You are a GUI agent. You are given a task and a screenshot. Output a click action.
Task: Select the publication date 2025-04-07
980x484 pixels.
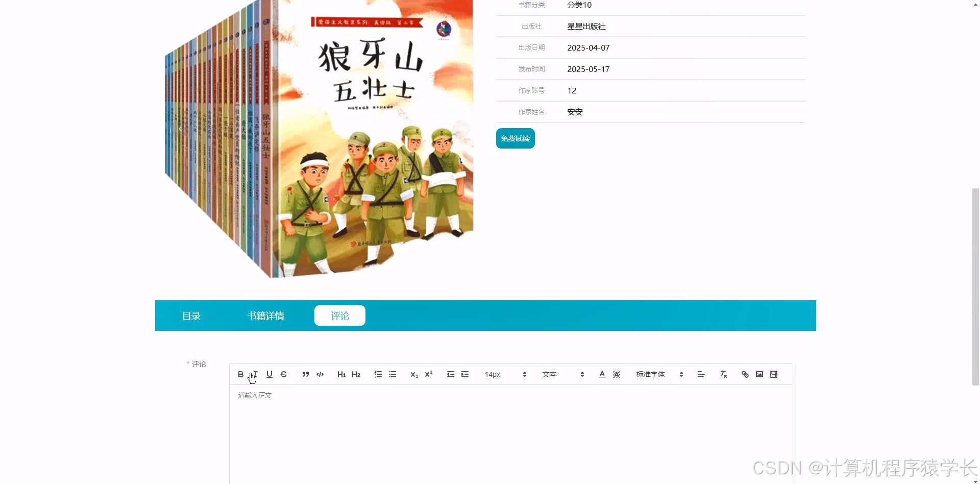(589, 47)
